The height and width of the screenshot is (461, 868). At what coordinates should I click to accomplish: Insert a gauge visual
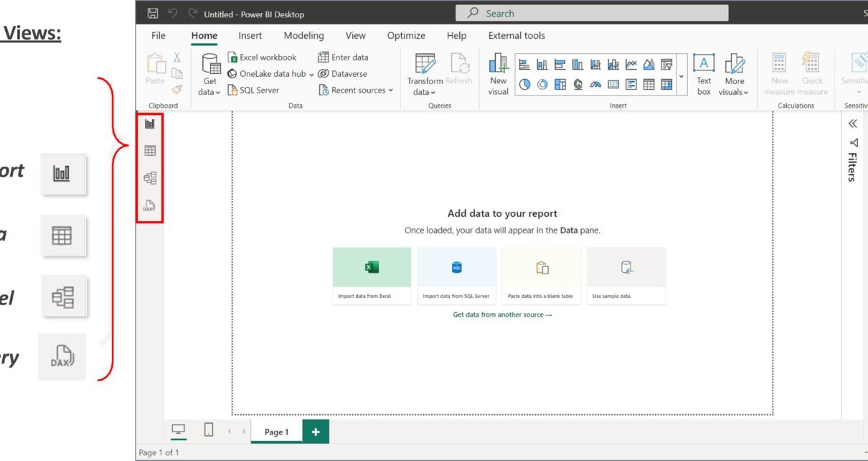tap(595, 84)
